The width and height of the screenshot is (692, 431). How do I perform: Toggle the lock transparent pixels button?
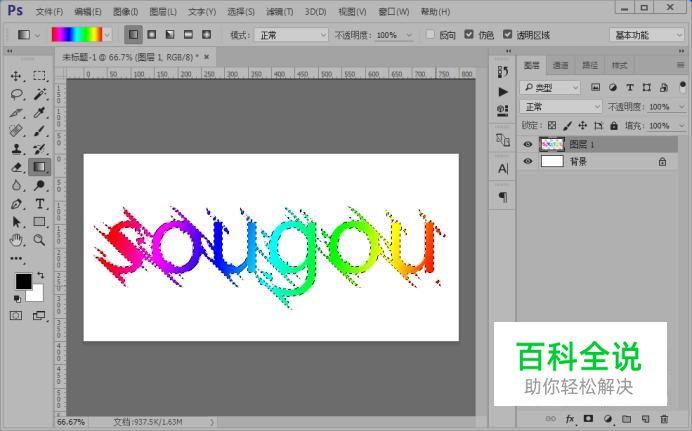[552, 126]
